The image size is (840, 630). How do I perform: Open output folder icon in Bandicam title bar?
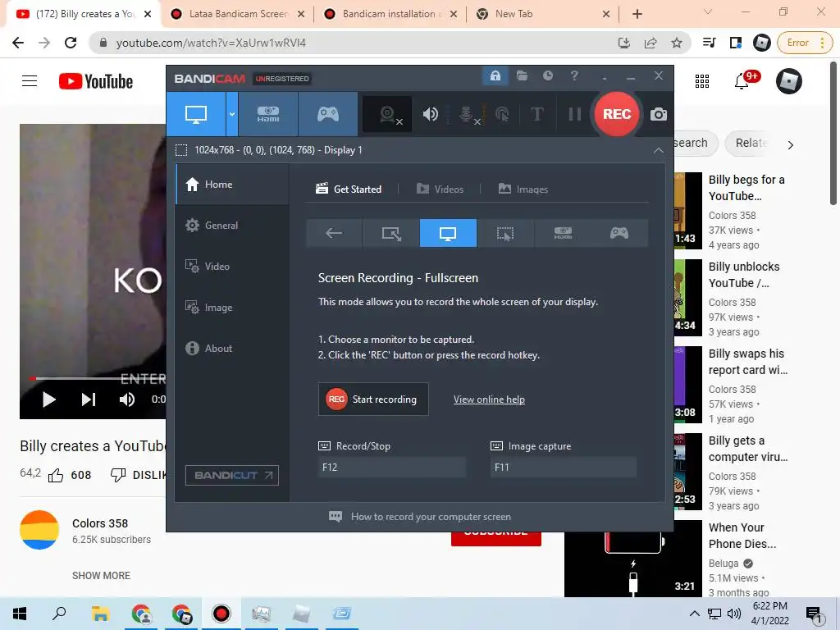point(522,76)
